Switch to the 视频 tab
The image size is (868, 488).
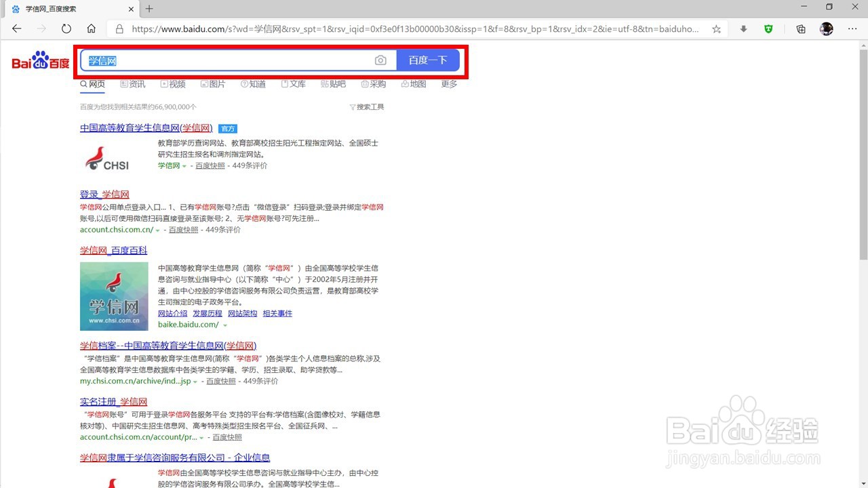pyautogui.click(x=173, y=84)
